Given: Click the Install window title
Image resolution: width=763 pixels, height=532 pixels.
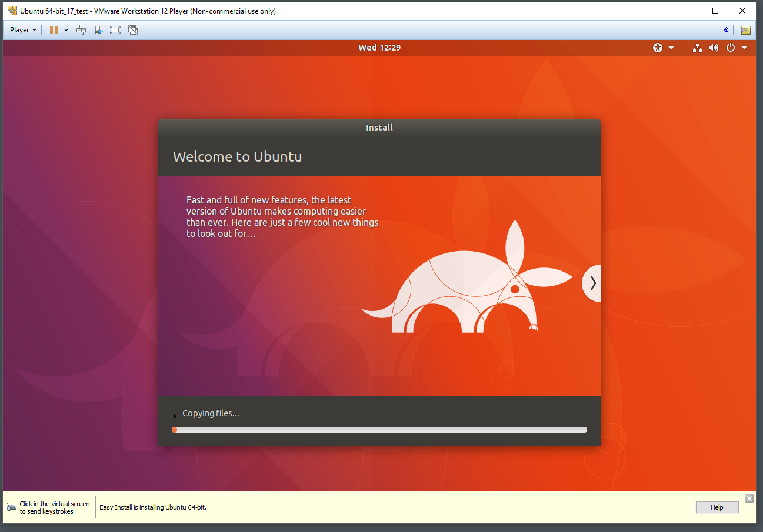Looking at the screenshot, I should [x=379, y=128].
